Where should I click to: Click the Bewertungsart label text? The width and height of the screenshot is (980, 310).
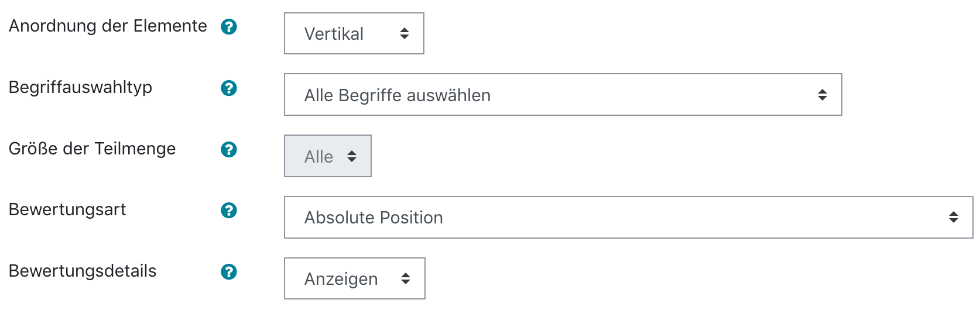pos(67,210)
